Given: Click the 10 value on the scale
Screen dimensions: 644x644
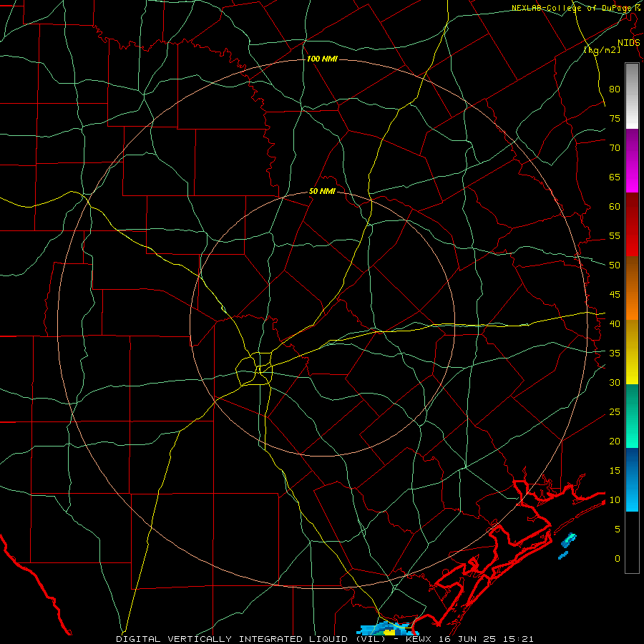Looking at the screenshot, I should 615,500.
